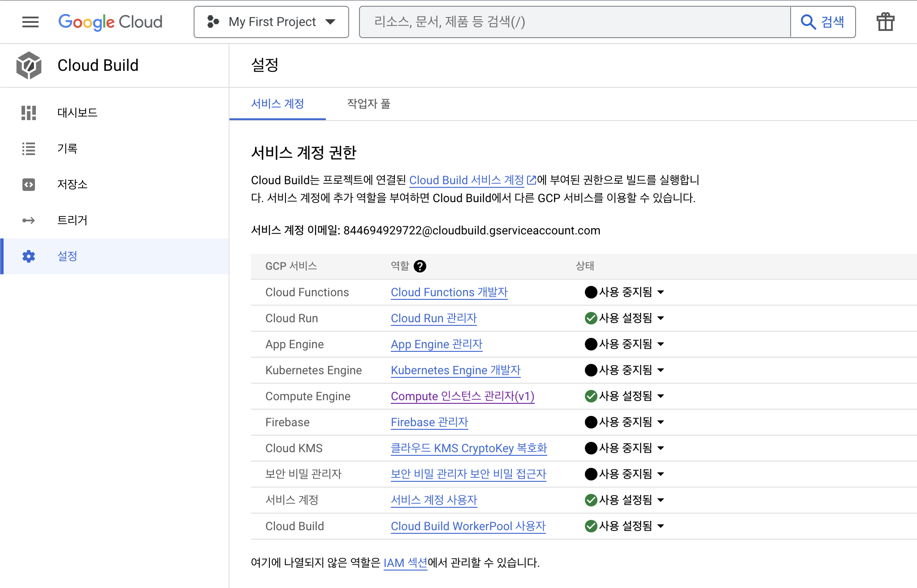The image size is (917, 588).
Task: Click the 저장소 repository icon
Action: point(29,184)
